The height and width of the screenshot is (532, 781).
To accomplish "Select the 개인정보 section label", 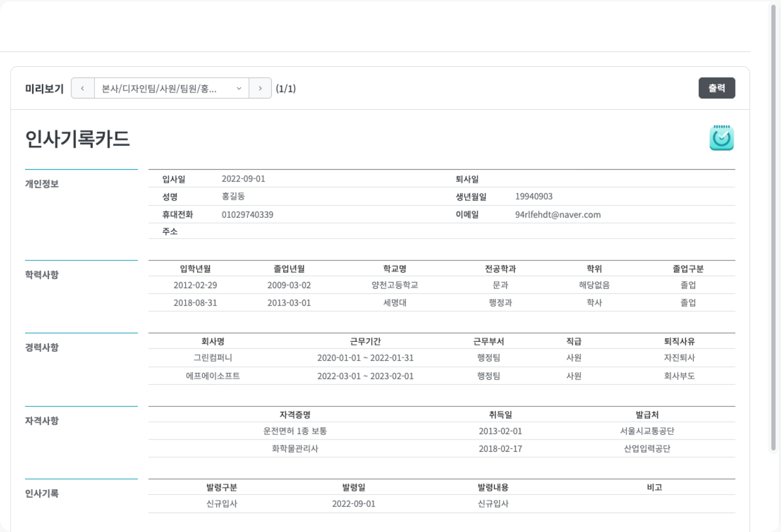I will pos(42,184).
